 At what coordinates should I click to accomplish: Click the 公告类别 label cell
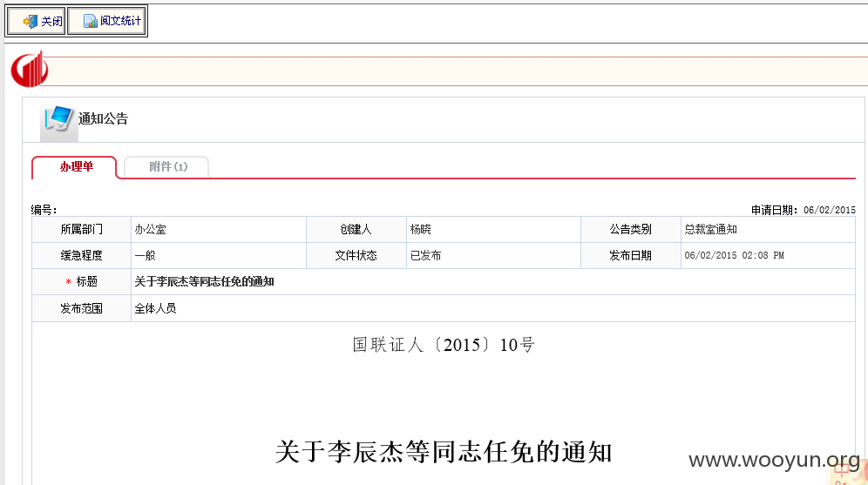tap(630, 230)
